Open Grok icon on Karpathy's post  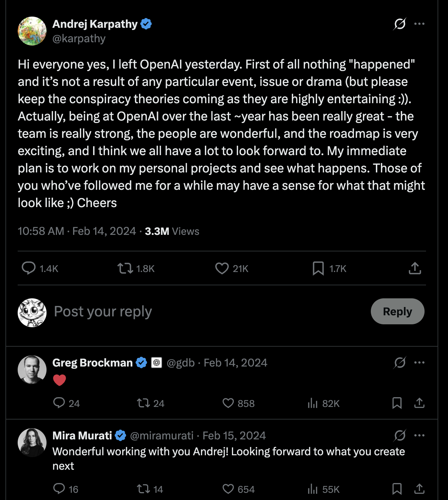tap(400, 24)
